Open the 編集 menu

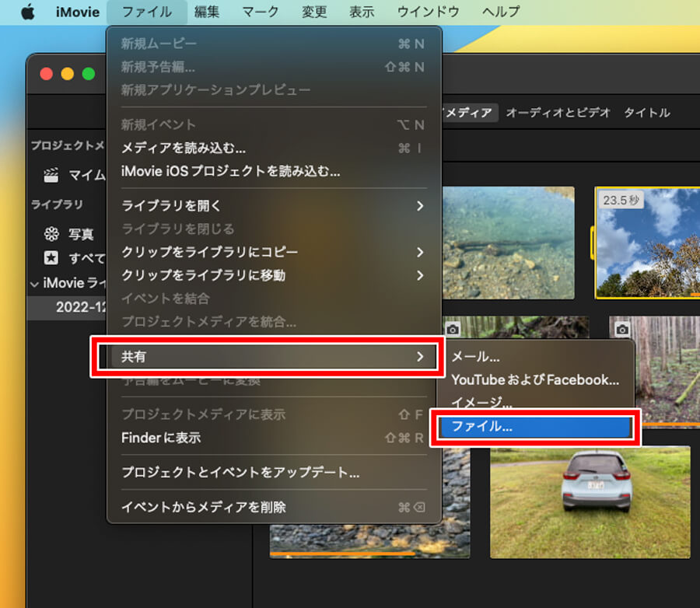point(207,12)
